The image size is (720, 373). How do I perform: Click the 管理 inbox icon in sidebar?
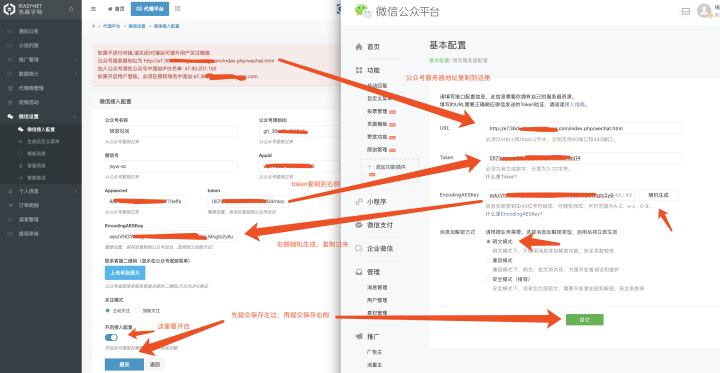(360, 272)
